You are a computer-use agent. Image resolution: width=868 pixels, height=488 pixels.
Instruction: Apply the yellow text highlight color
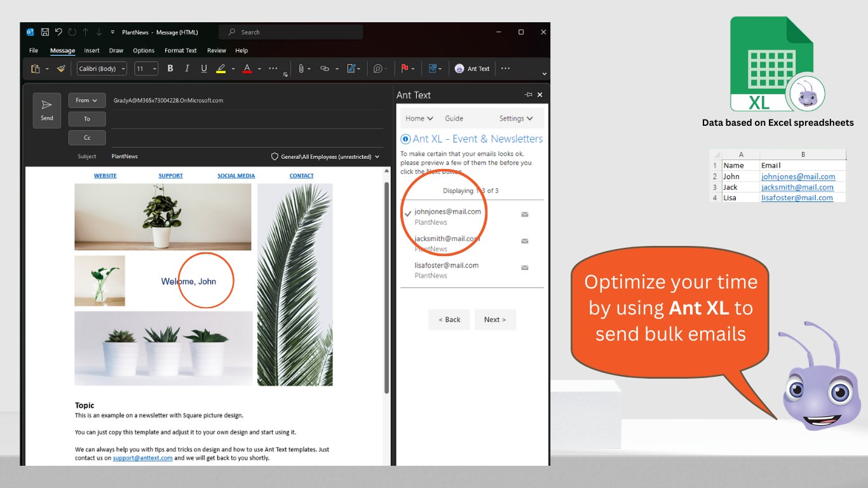(221, 69)
